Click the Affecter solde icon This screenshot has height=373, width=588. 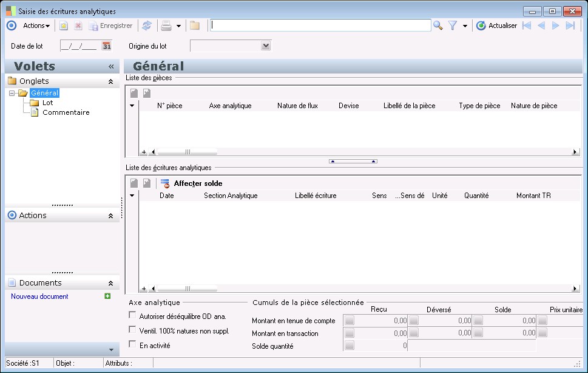165,183
